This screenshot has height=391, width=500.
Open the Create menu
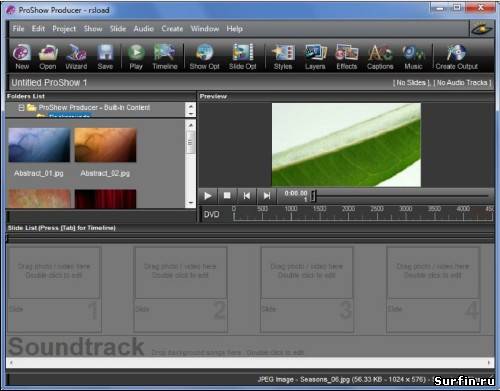pos(172,29)
